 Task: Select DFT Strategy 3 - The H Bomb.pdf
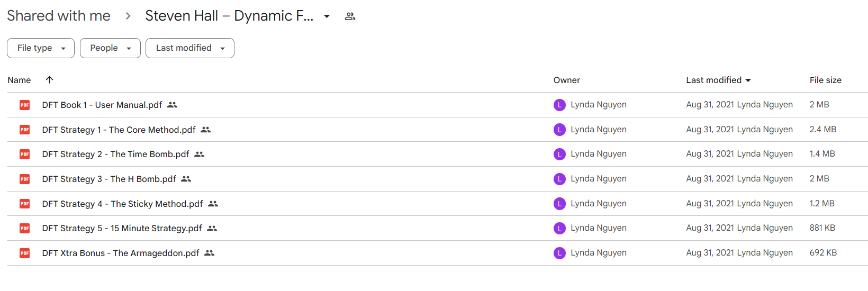pos(109,179)
